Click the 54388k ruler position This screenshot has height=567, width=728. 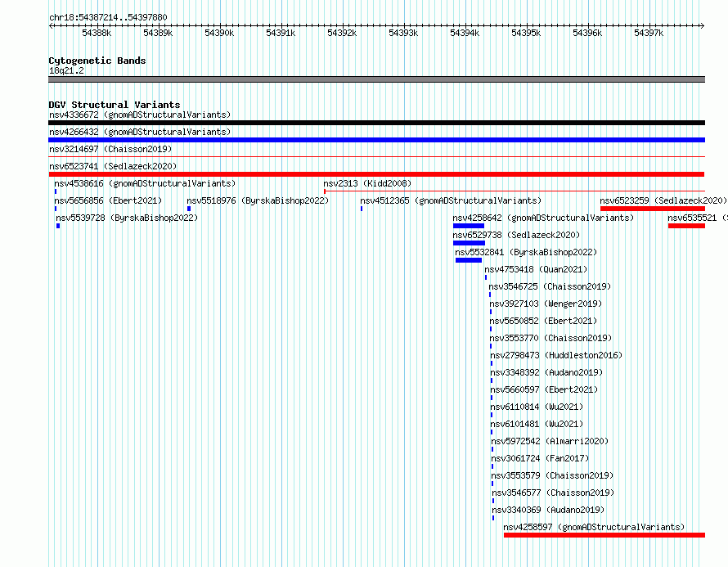[x=97, y=33]
